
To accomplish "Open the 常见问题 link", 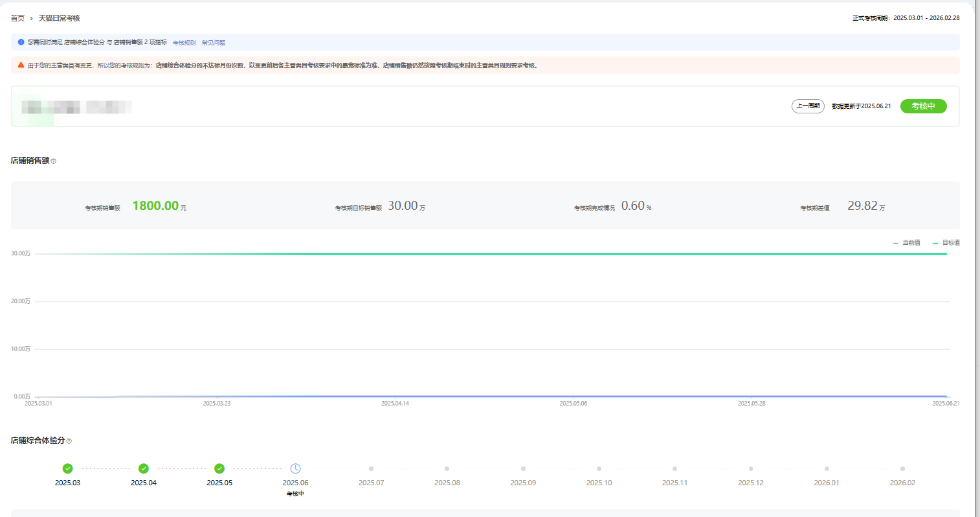I will pos(214,43).
